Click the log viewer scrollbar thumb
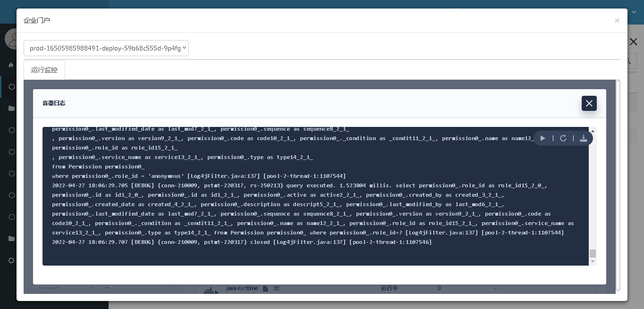This screenshot has height=309, width=644. coord(593,253)
